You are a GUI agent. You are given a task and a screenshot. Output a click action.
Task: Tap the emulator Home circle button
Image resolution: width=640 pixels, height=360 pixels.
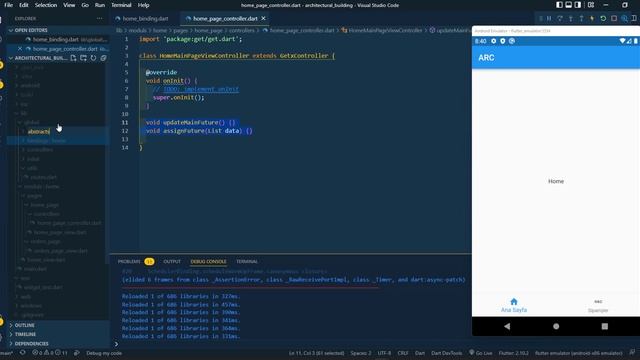pyautogui.click(x=556, y=326)
